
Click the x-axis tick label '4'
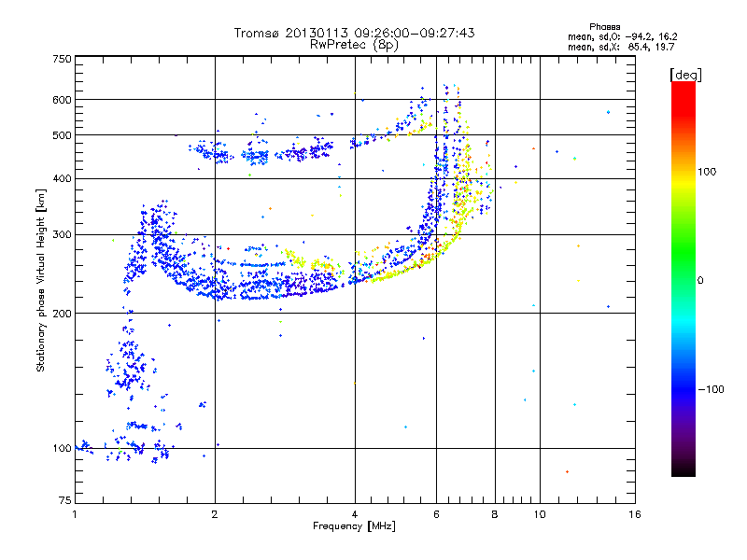pos(355,514)
